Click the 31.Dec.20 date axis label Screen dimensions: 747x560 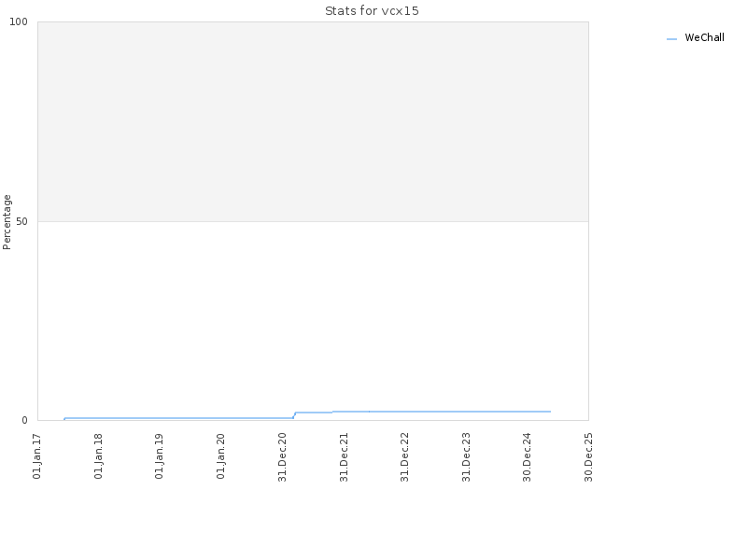tap(282, 457)
